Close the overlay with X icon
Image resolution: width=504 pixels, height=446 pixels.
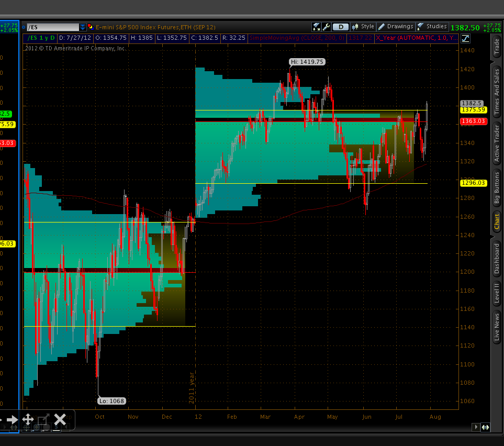tap(60, 420)
